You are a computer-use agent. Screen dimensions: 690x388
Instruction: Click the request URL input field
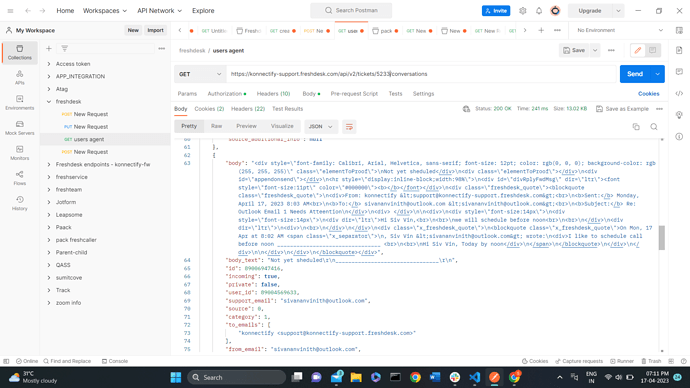[421, 74]
